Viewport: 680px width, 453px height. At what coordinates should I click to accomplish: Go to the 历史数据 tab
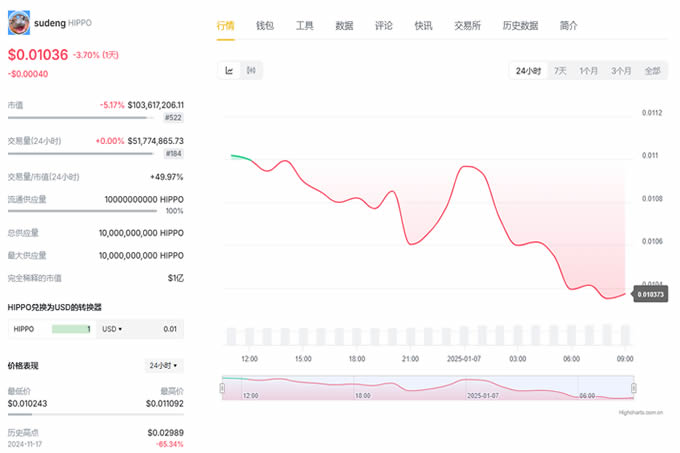click(x=520, y=25)
